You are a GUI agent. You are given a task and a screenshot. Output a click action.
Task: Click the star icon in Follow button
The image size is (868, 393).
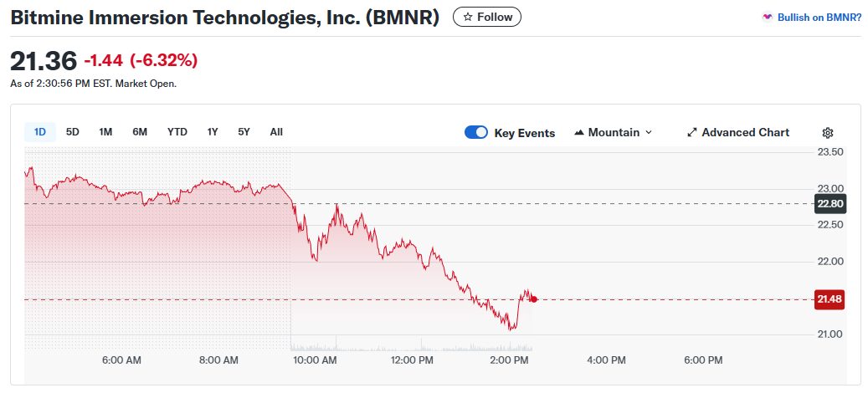[x=468, y=17]
